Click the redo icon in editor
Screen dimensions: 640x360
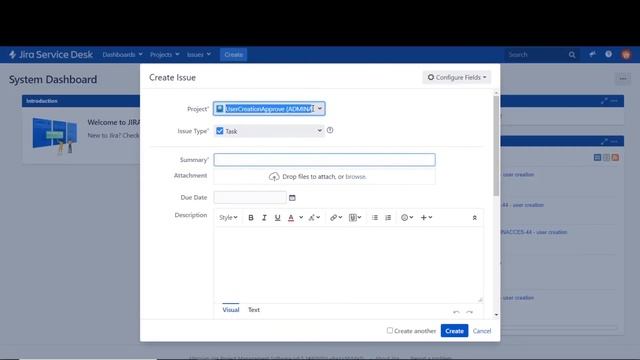tap(469, 312)
